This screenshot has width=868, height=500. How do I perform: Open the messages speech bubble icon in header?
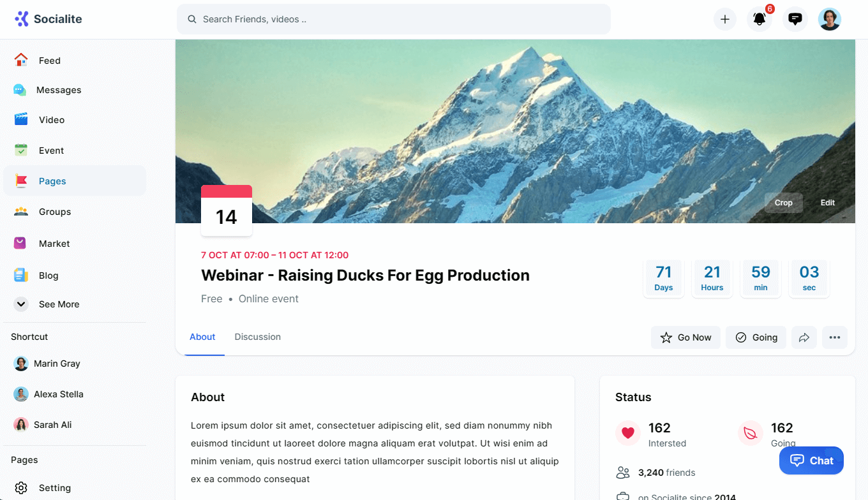coord(795,19)
